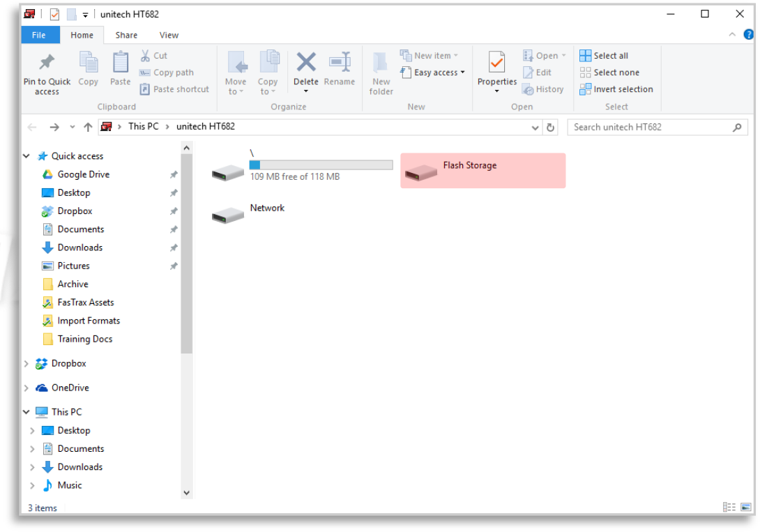
Task: Switch to Details view layout
Action: click(x=729, y=507)
